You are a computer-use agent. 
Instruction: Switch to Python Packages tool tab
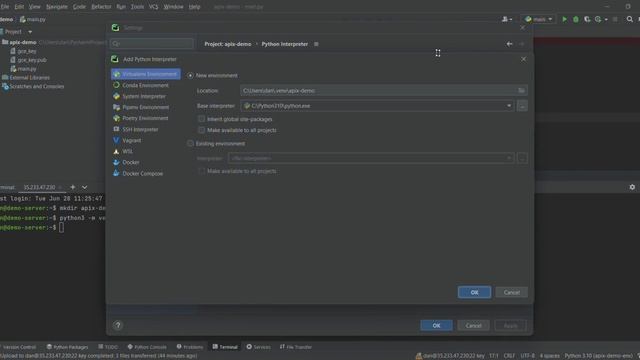click(67, 347)
